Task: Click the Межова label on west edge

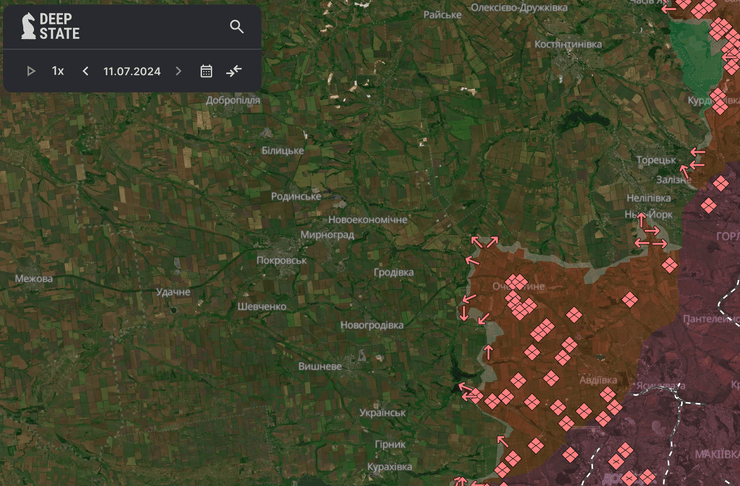Action: pyautogui.click(x=34, y=279)
